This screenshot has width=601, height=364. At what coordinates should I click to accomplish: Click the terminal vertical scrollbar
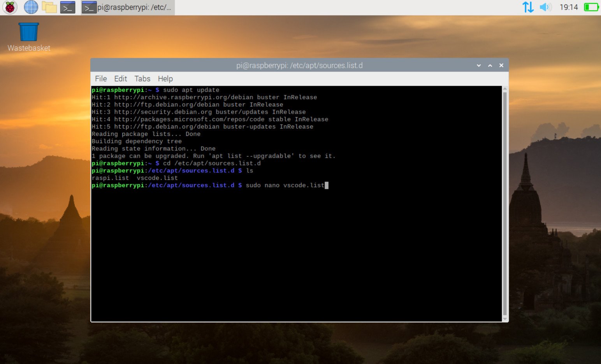(505, 204)
